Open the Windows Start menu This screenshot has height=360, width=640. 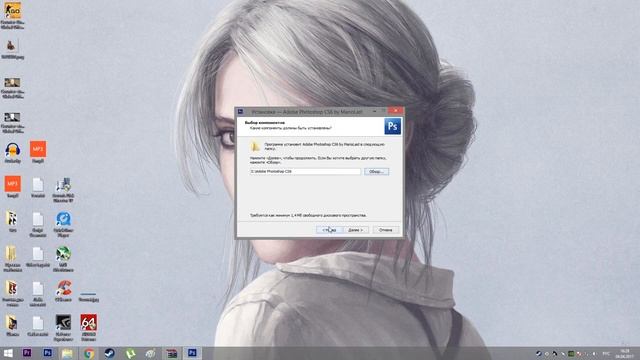coord(8,353)
